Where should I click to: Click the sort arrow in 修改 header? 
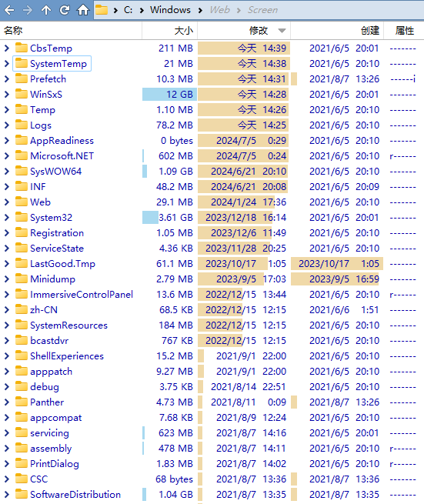pyautogui.click(x=282, y=31)
